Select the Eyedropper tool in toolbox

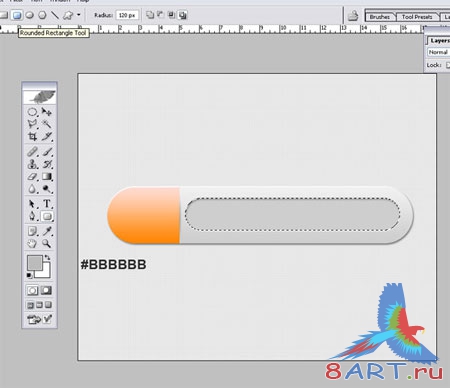[x=47, y=231]
